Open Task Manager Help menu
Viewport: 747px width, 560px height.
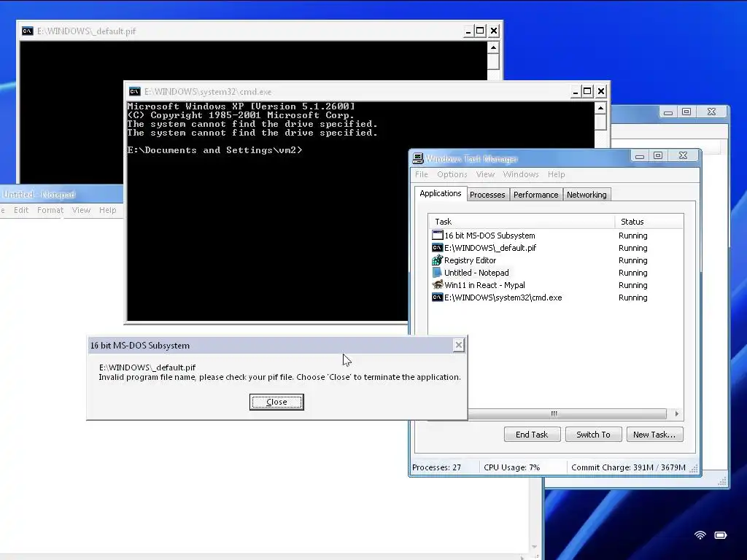click(556, 174)
